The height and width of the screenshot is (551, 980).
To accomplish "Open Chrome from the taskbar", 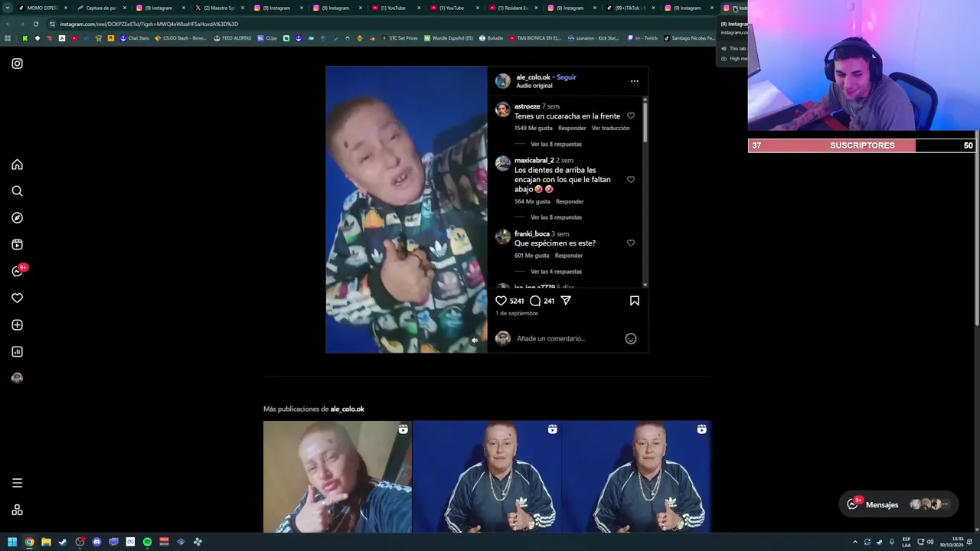I will 29,542.
